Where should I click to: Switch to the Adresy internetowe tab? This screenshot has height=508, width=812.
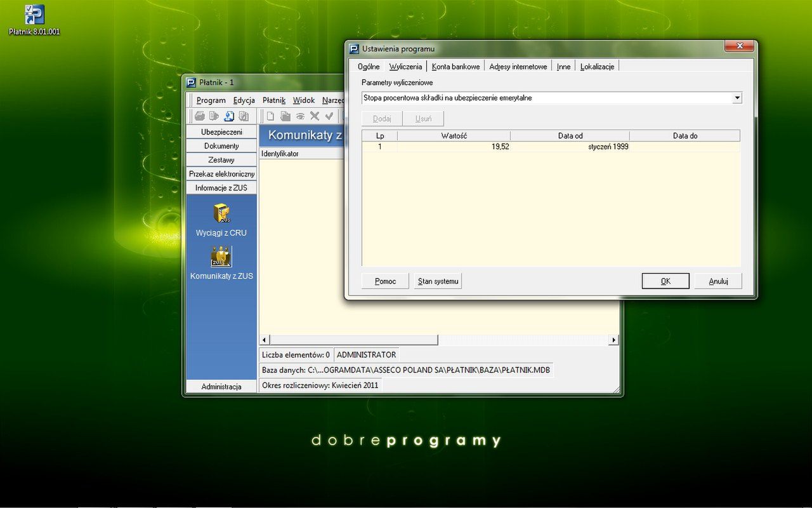click(x=518, y=67)
